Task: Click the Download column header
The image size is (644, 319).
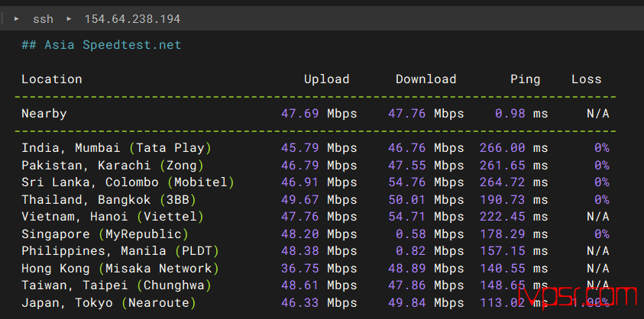Action: 426,79
